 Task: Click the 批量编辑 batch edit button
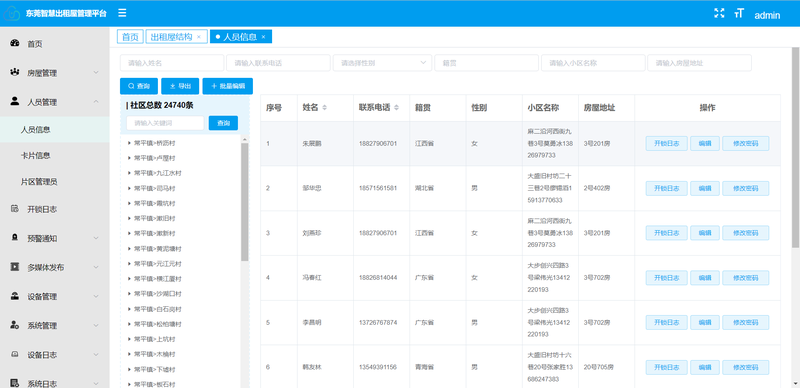tap(228, 86)
